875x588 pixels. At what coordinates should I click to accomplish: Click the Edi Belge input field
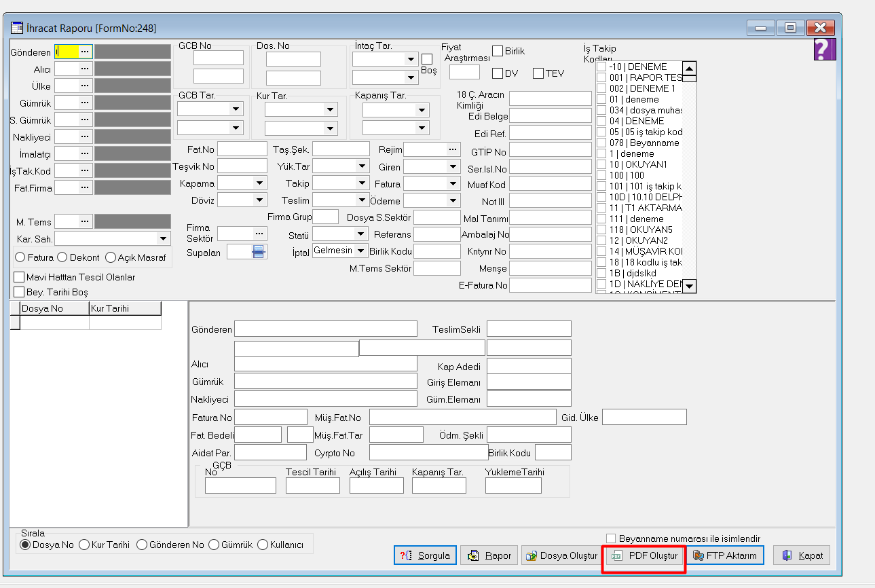551,115
